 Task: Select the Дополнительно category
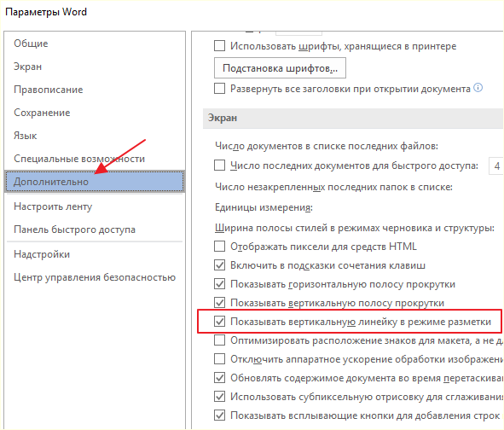[x=95, y=182]
